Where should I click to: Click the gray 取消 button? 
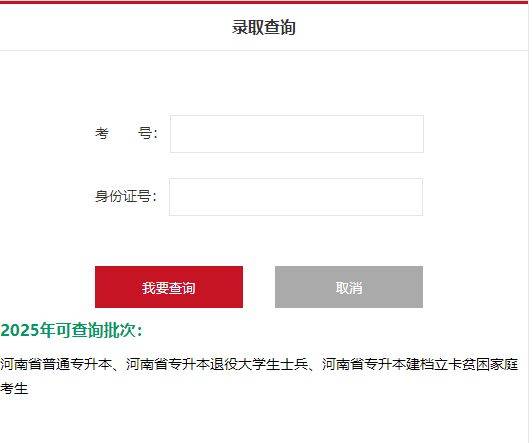pos(349,287)
